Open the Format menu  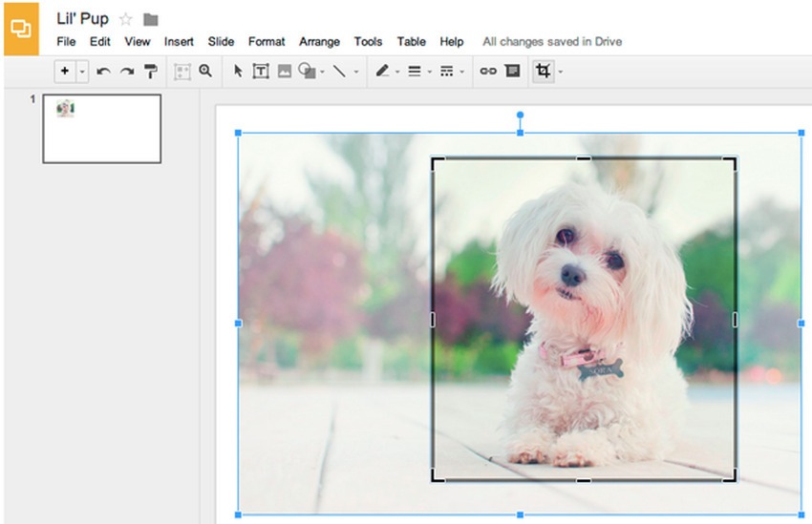click(267, 42)
